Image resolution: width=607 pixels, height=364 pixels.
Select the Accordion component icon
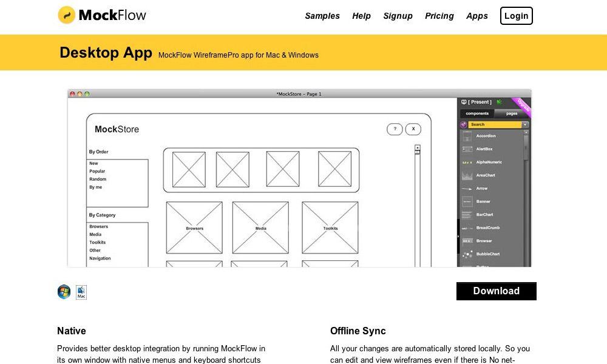coord(467,136)
